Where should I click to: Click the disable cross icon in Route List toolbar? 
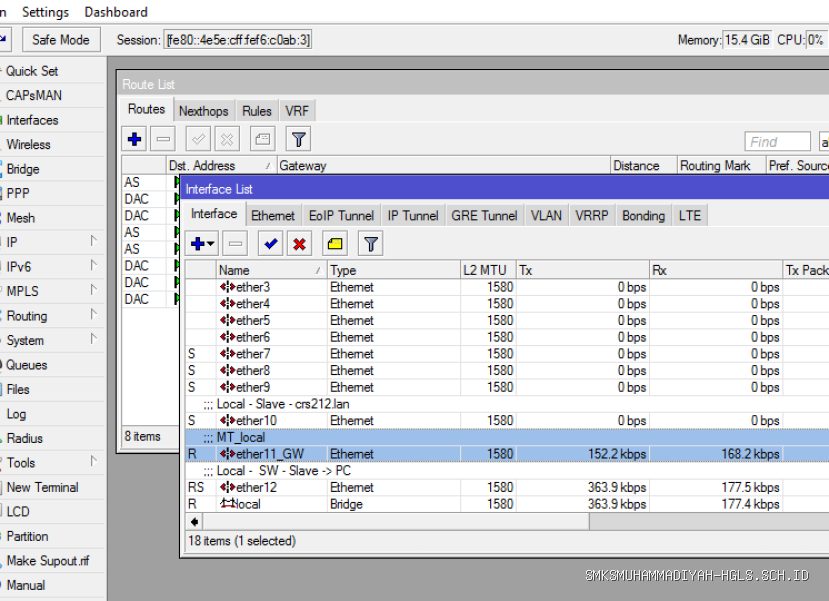tap(227, 139)
